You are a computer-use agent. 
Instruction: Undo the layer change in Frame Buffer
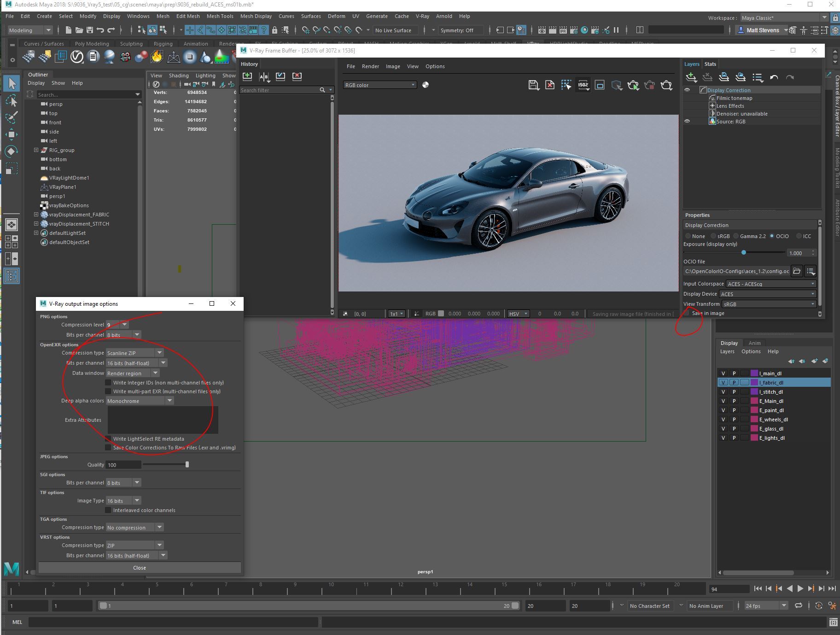tap(774, 77)
